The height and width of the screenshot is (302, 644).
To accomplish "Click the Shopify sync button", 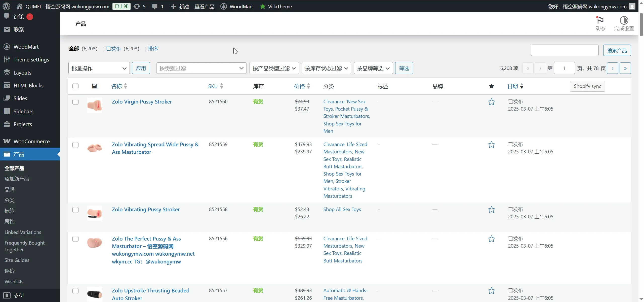I will pos(587,86).
